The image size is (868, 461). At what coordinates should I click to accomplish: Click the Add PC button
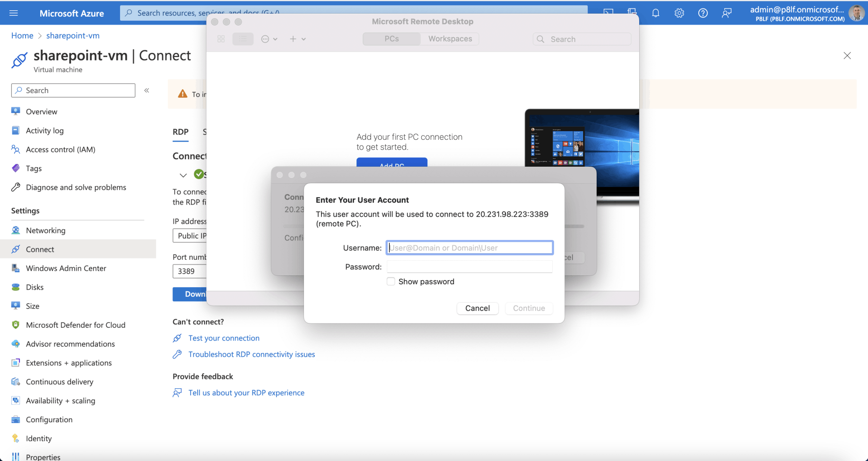[x=392, y=162]
